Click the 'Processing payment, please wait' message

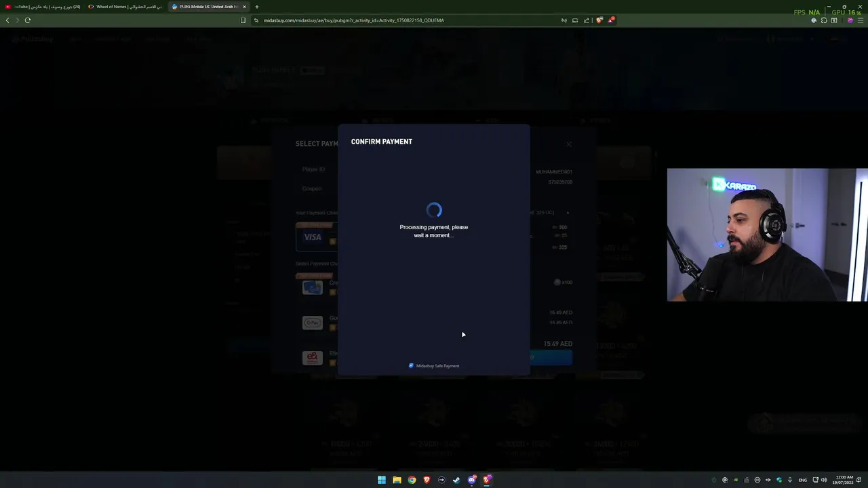tap(434, 231)
